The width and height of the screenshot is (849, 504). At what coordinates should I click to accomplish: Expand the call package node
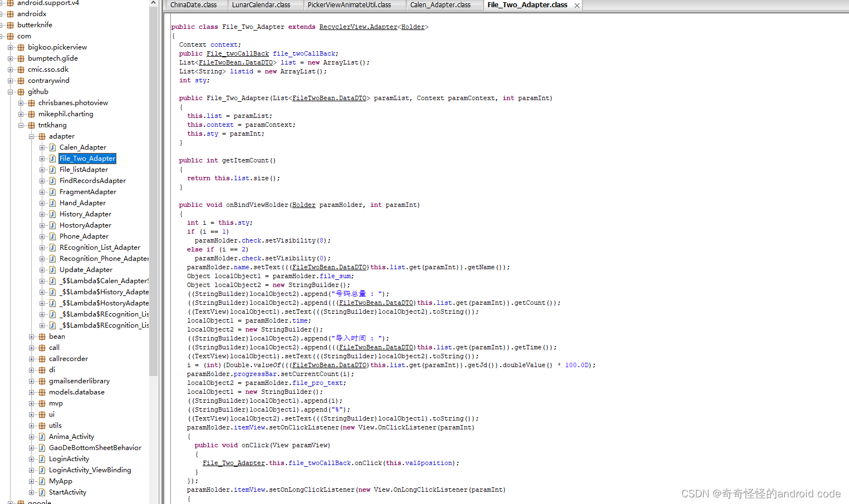32,348
